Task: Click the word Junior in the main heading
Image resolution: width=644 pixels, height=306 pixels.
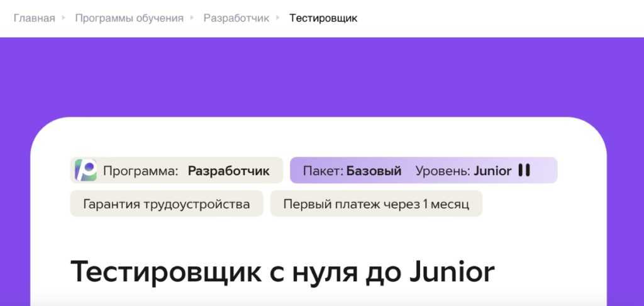Action: click(x=452, y=271)
